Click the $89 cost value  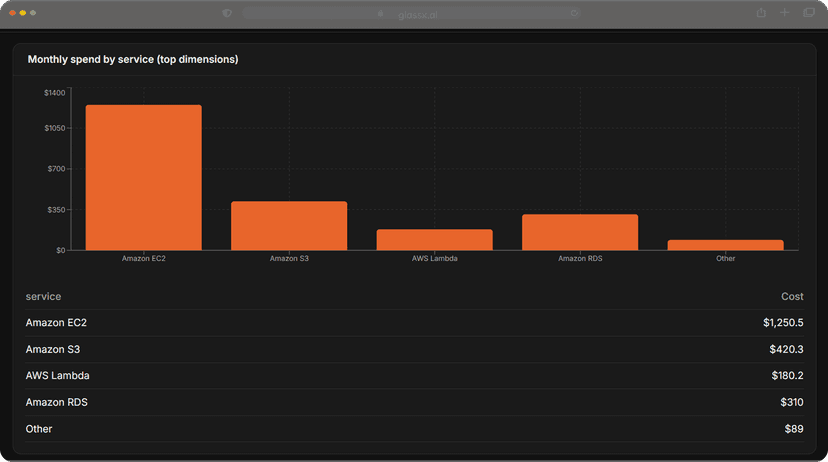794,429
